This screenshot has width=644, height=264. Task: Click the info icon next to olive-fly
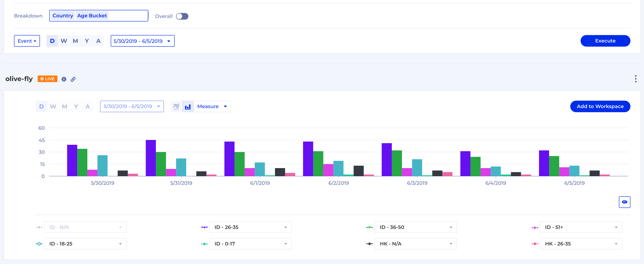[x=64, y=79]
